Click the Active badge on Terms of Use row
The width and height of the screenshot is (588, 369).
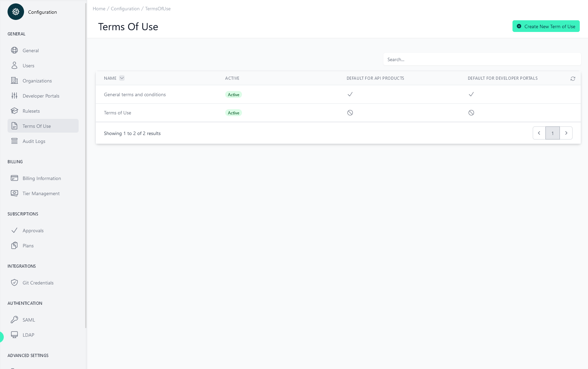tap(233, 113)
